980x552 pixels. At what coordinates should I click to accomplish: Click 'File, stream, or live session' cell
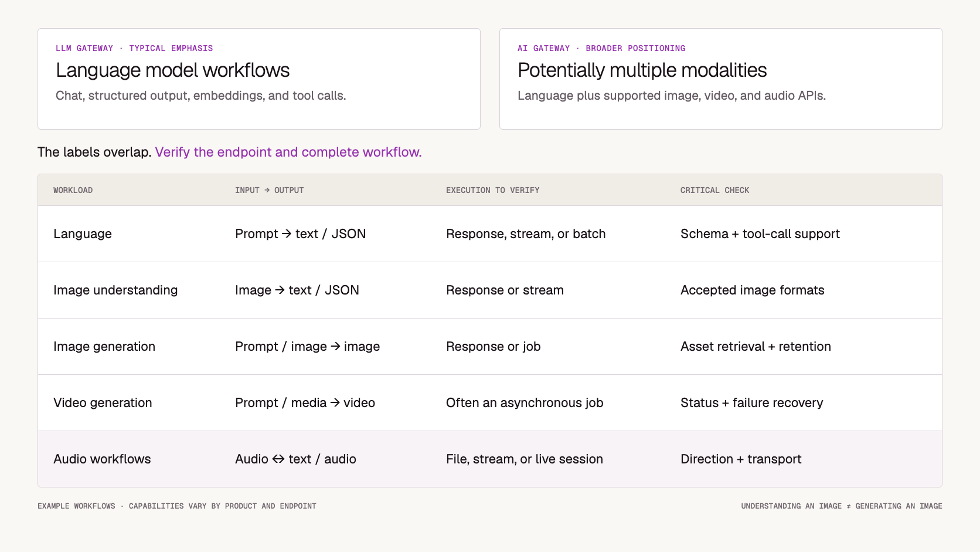pyautogui.click(x=524, y=459)
